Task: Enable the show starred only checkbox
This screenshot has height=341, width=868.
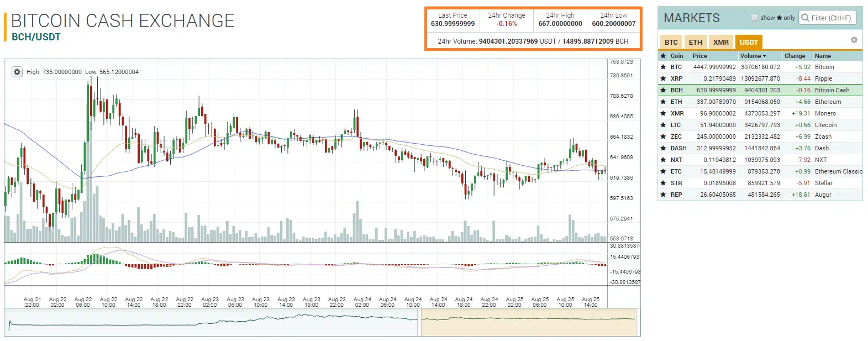Action: pyautogui.click(x=755, y=18)
